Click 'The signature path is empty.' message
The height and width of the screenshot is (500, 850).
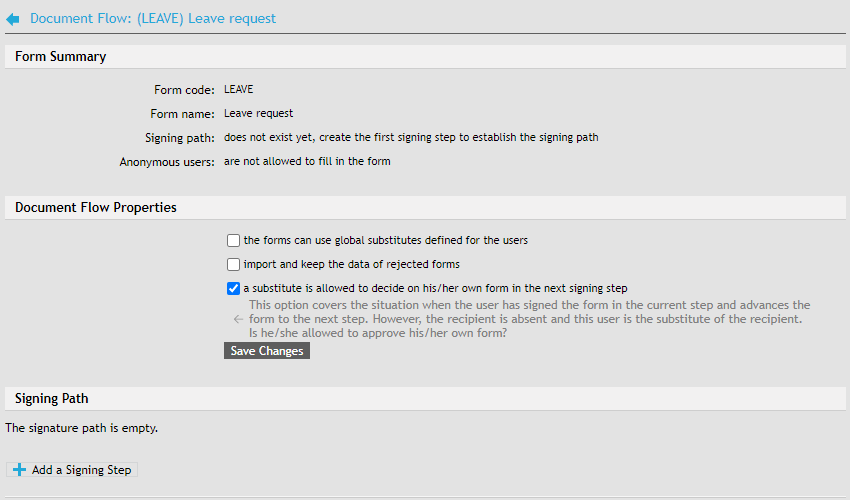coord(81,428)
